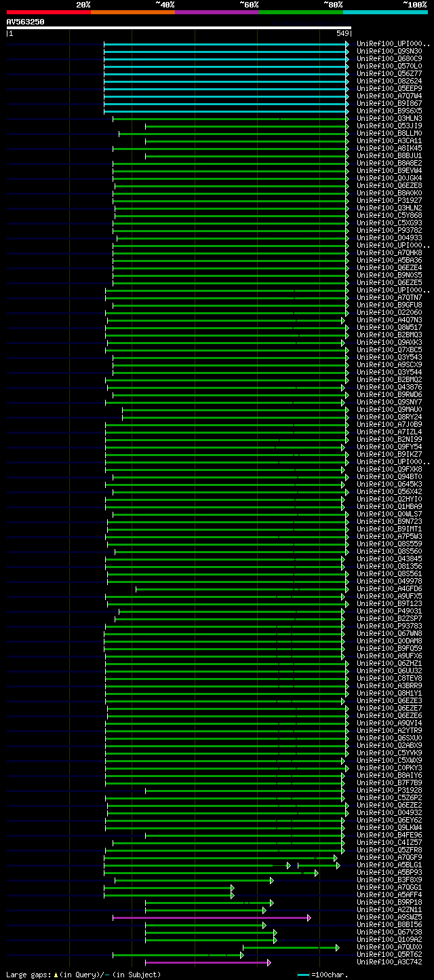Click the UniRef100_Q0JGK4 label
Screen dimensions: 434x980
pyautogui.click(x=389, y=178)
